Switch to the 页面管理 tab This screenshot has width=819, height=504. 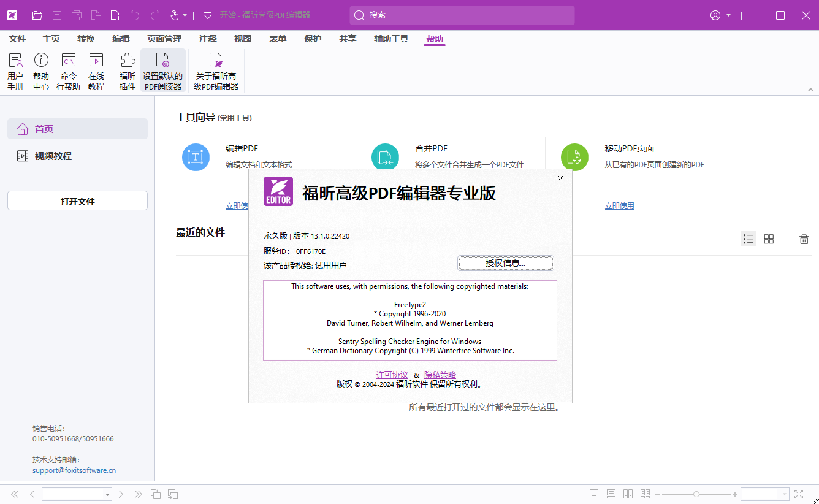[x=164, y=39]
